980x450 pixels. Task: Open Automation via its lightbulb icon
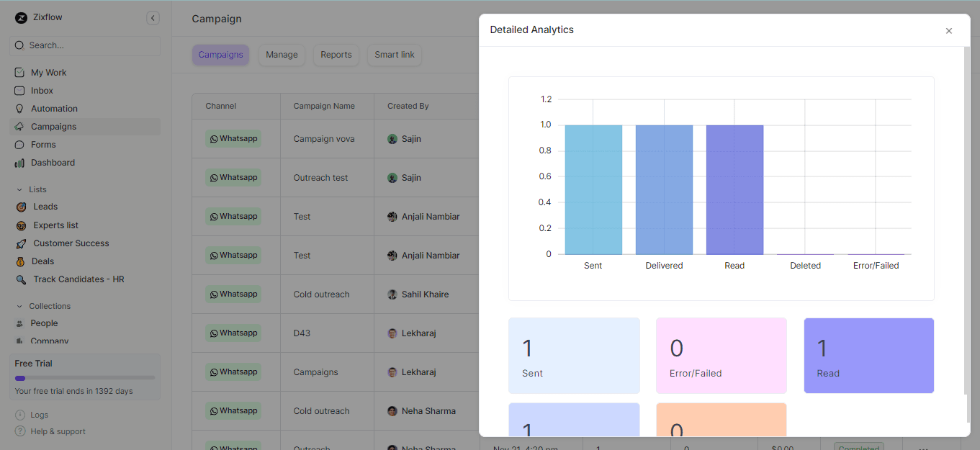pyautogui.click(x=19, y=108)
